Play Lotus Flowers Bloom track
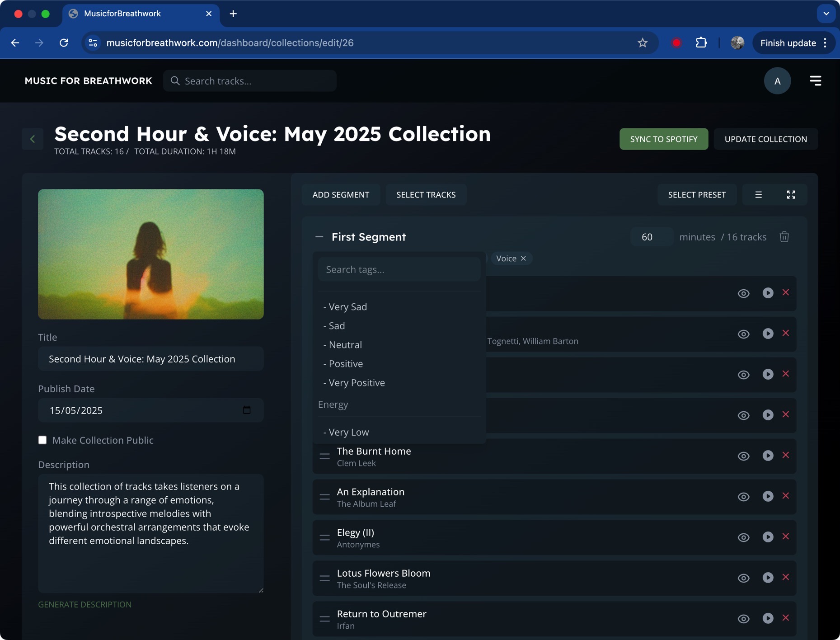The width and height of the screenshot is (840, 640). pos(768,578)
